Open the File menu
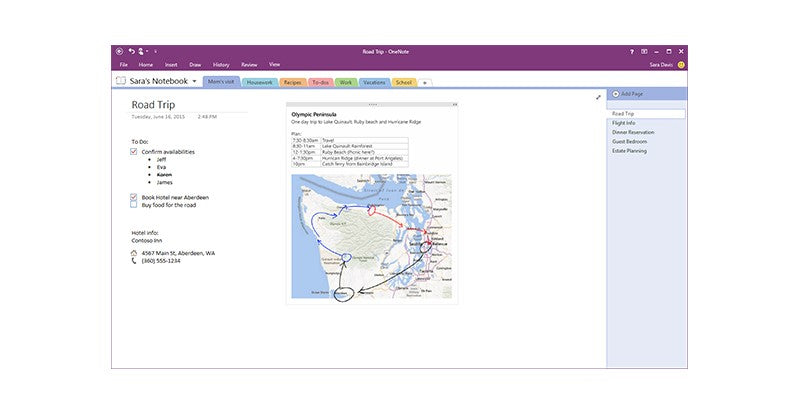 [123, 65]
